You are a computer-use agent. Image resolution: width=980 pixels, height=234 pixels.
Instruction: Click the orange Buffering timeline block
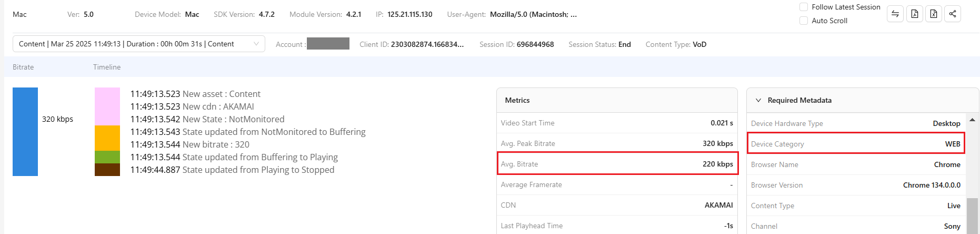click(x=107, y=138)
